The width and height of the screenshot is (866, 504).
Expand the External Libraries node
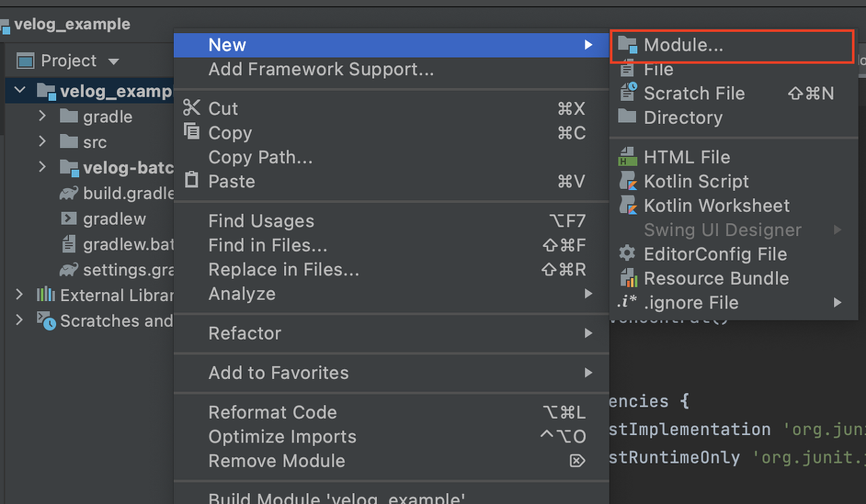[19, 294]
